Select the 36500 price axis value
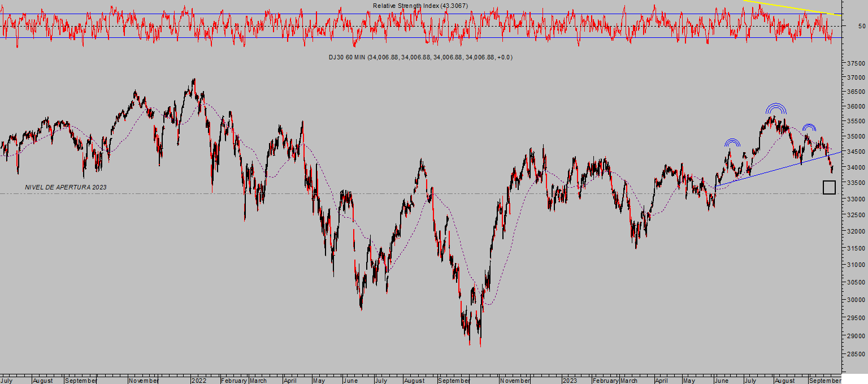 coord(857,92)
